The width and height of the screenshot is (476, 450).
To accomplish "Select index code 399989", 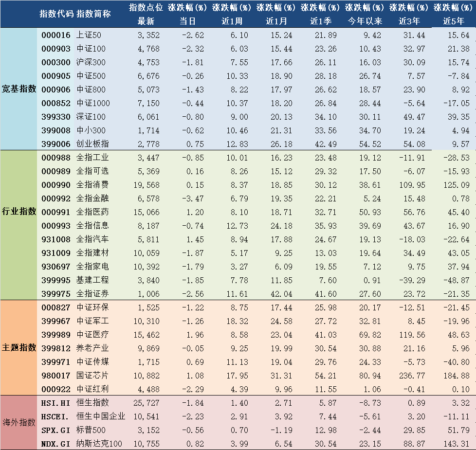I will 56,335.
